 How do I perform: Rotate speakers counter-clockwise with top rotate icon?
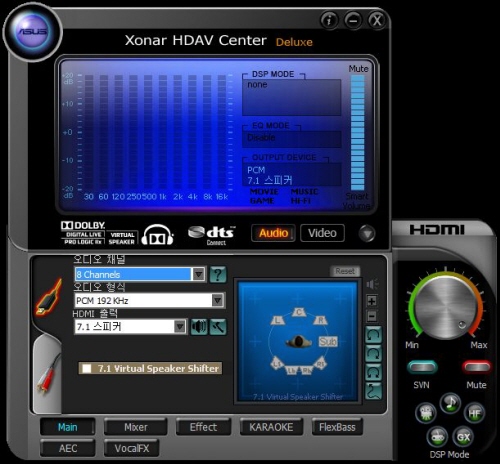pyautogui.click(x=374, y=335)
